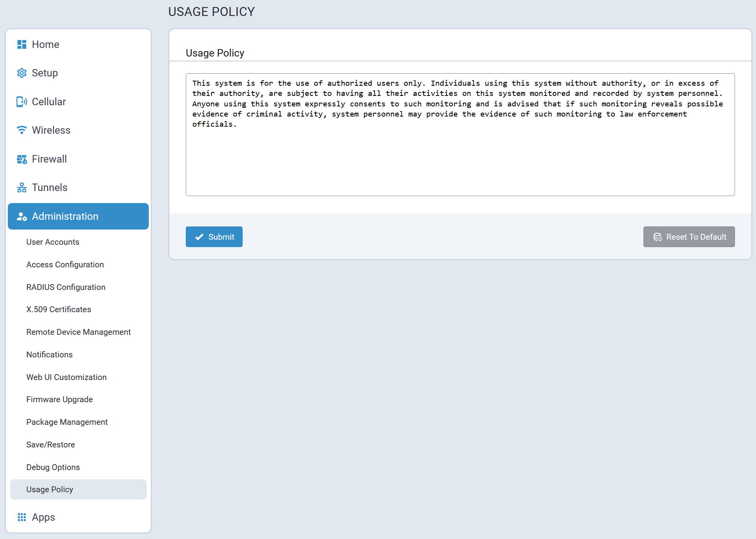Click the Cellular device icon
This screenshot has width=756, height=539.
click(x=22, y=102)
